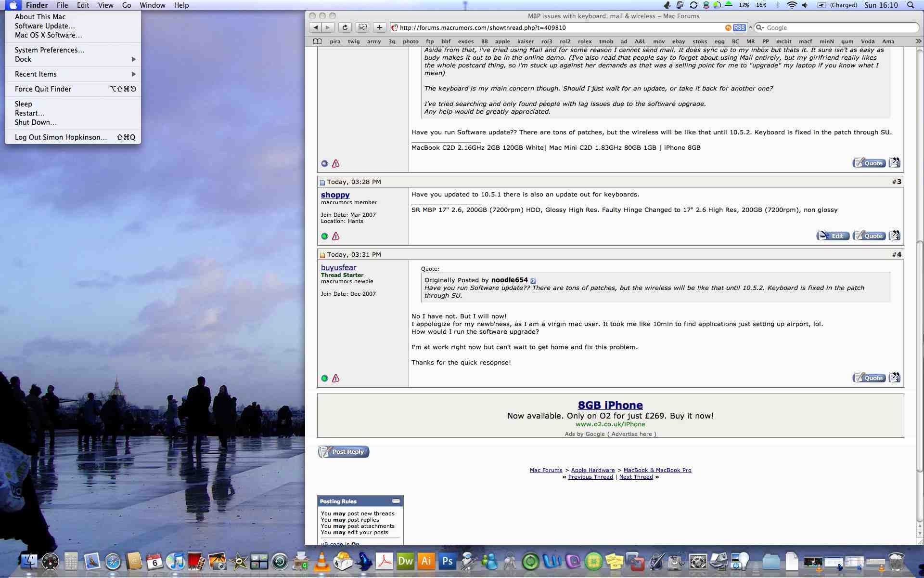Launch Photoshop from the Dock
Viewport: 924px width, 578px height.
point(447,561)
